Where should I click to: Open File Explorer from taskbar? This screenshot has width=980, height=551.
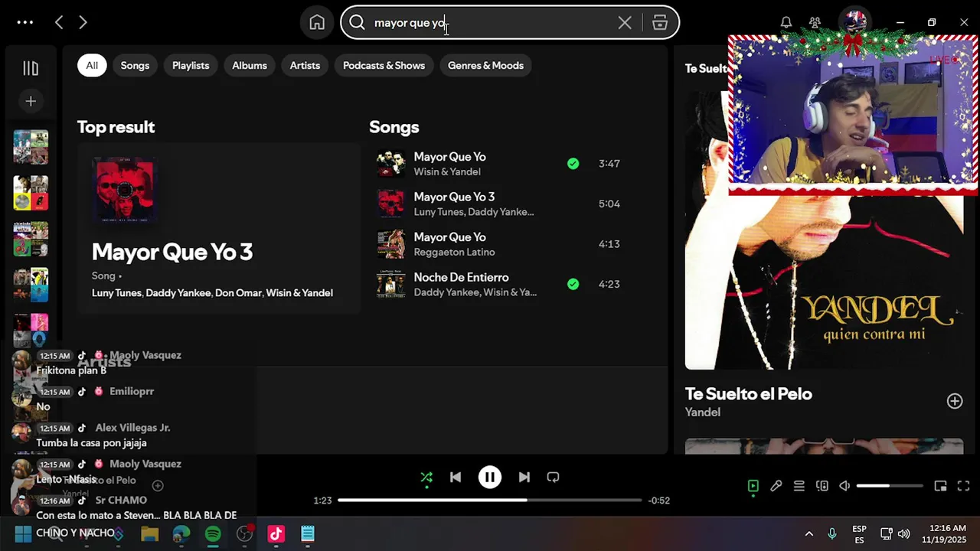[149, 534]
